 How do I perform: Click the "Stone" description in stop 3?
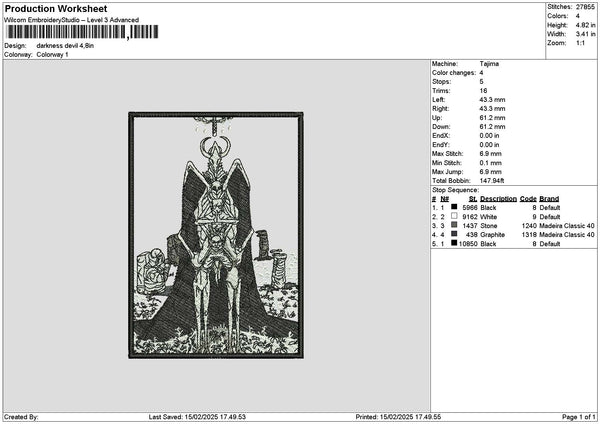pos(489,226)
